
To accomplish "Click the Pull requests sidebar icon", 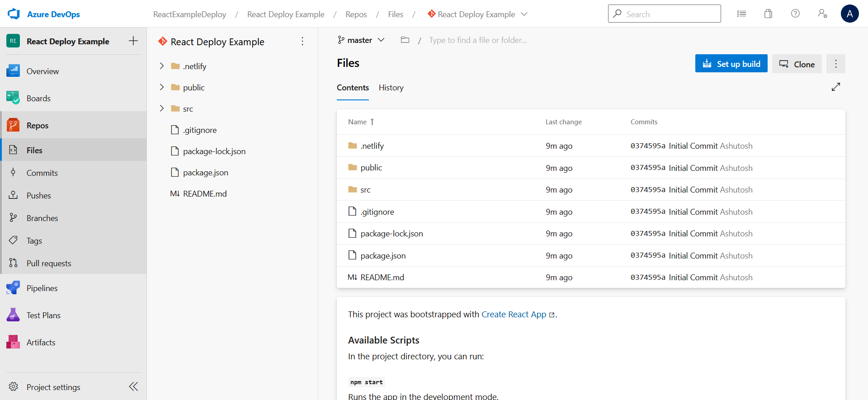I will [13, 263].
